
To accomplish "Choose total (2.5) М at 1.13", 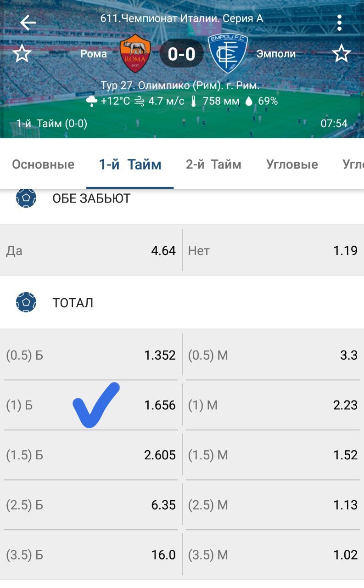I will [273, 505].
